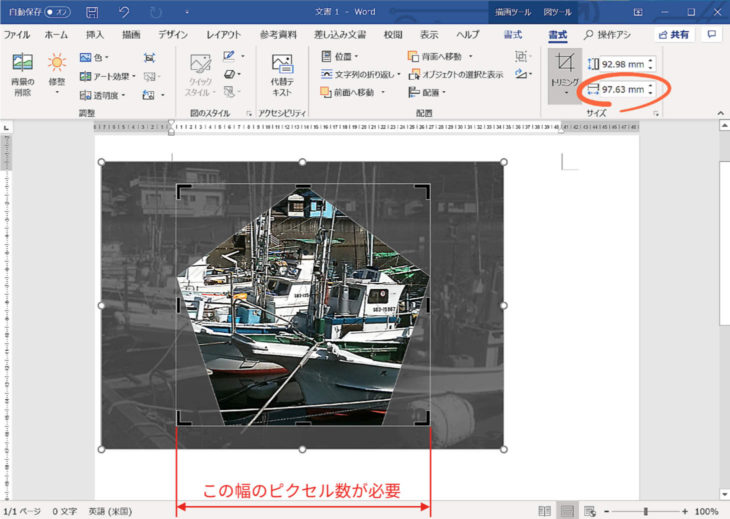Image resolution: width=730 pixels, height=519 pixels.
Task: Switch to the レイアウト (Layout) tab
Action: [x=223, y=34]
